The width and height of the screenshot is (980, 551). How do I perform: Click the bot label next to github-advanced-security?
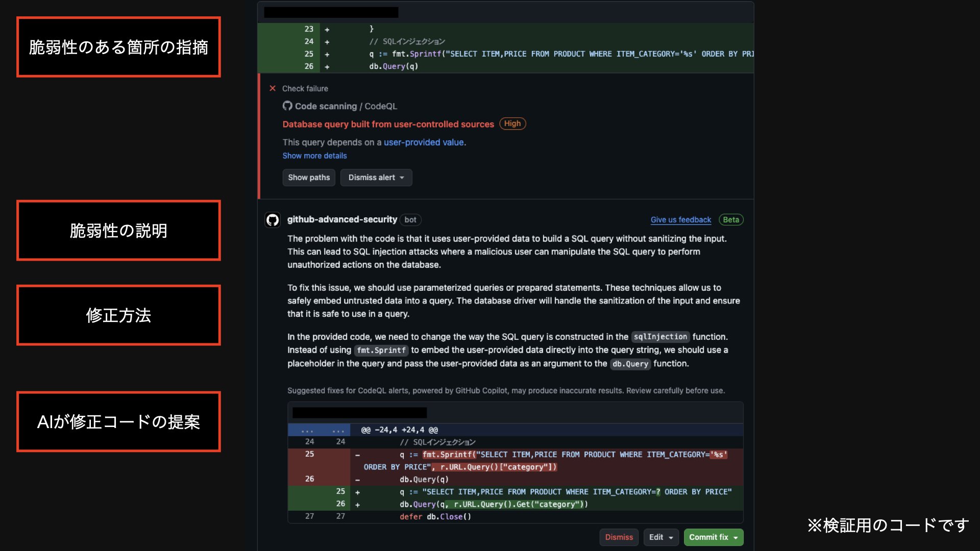pyautogui.click(x=410, y=220)
